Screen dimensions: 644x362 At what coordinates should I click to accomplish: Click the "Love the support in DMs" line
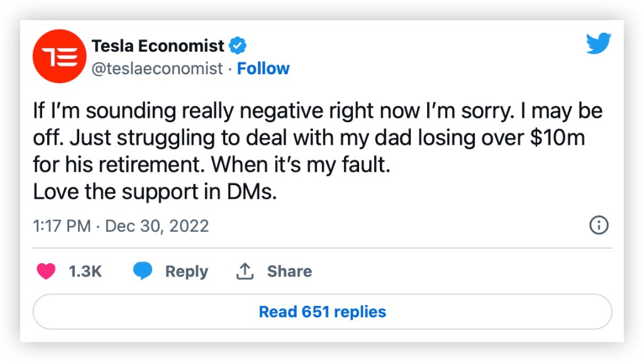pos(155,192)
